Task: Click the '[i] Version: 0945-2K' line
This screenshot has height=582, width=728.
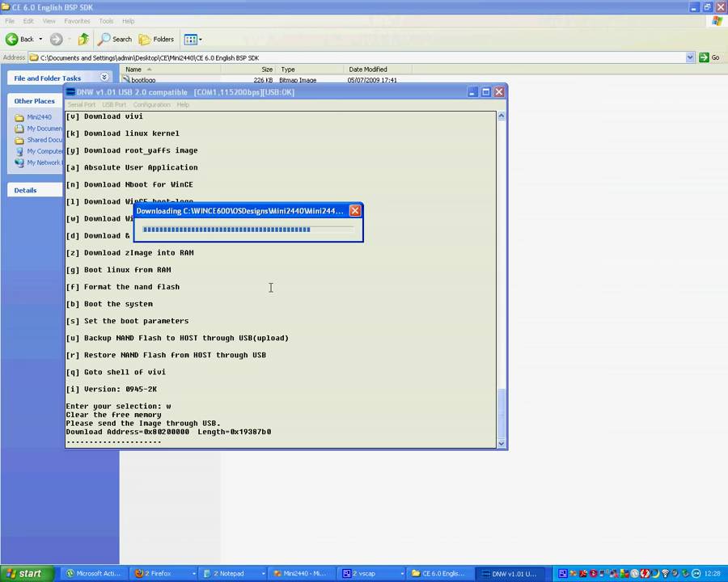Action: [112, 389]
